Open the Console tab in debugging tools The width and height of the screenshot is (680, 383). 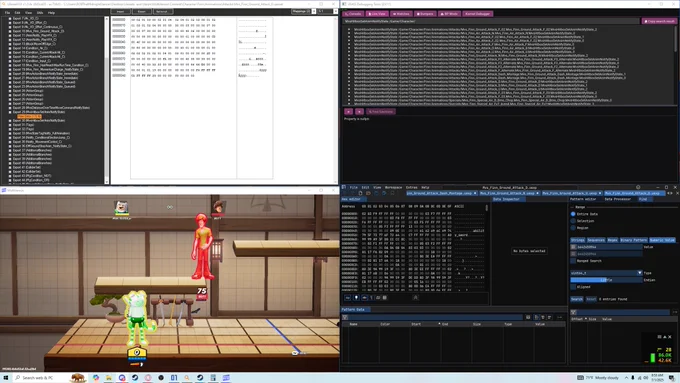pyautogui.click(x=353, y=14)
